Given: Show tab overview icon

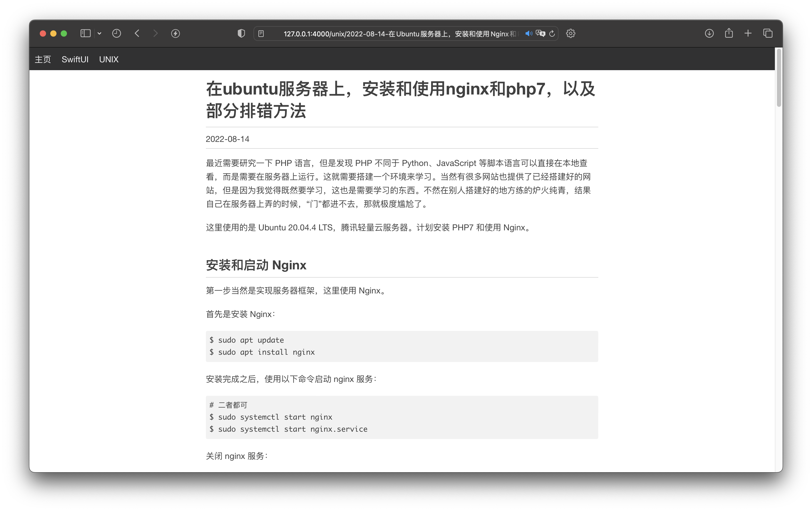Looking at the screenshot, I should (x=768, y=34).
